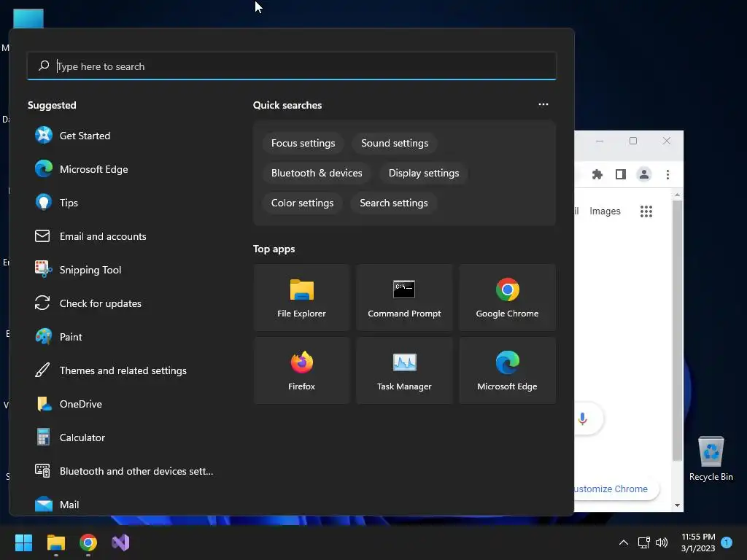Screen dimensions: 747x560
Task: Launch Google Chrome from Top apps
Action: (x=507, y=297)
